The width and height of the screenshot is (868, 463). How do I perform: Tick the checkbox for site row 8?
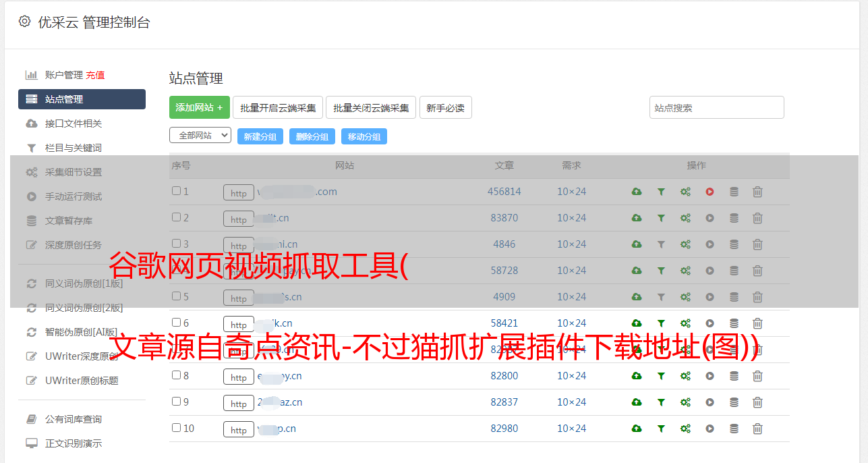[176, 375]
